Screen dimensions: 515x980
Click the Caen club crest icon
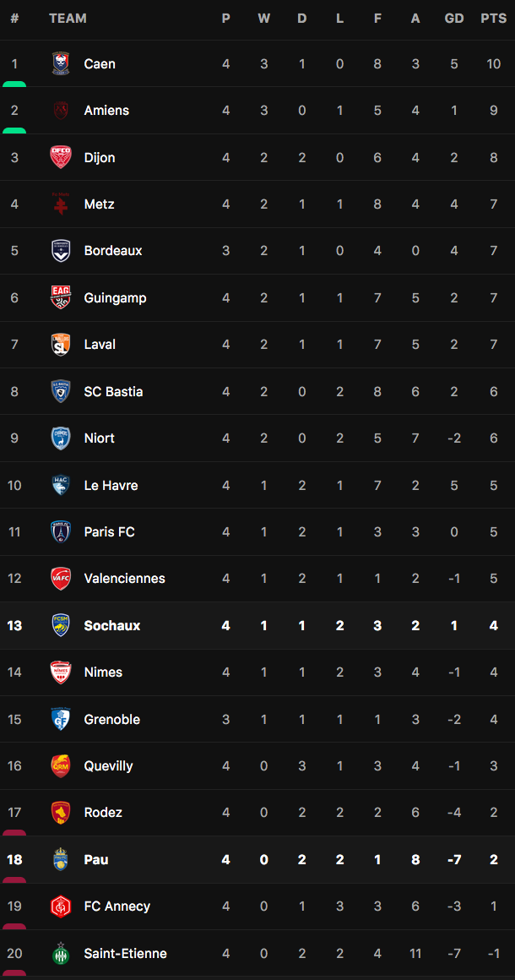(61, 63)
